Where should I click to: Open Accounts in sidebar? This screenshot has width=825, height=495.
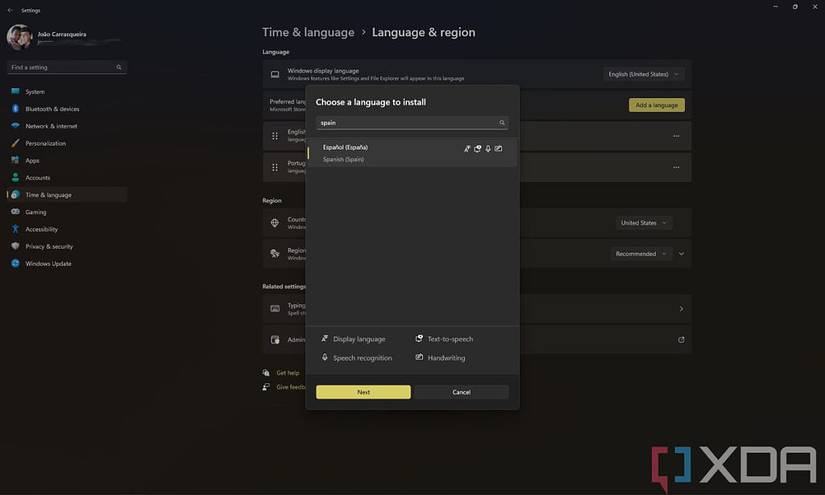(x=66, y=178)
